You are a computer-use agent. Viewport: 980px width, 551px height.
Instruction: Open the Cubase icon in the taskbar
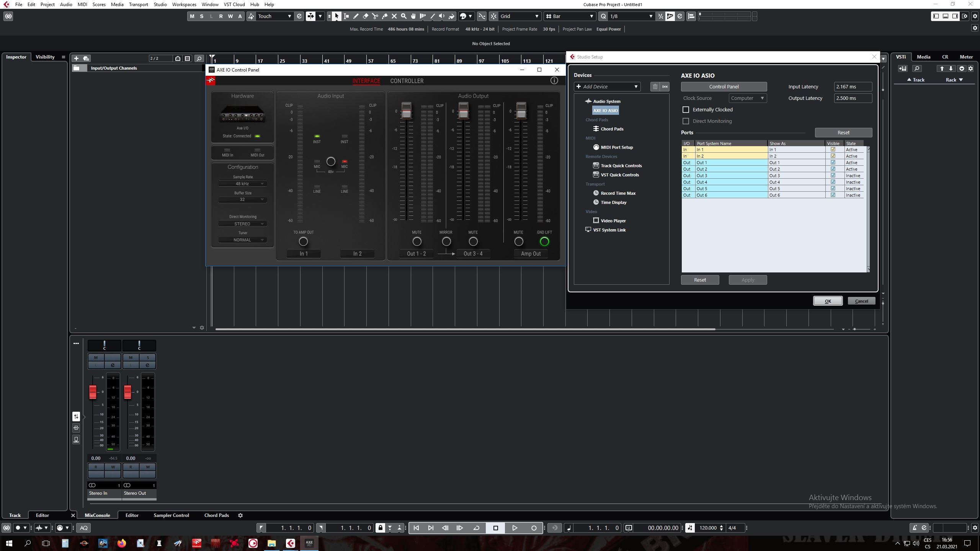coord(291,543)
